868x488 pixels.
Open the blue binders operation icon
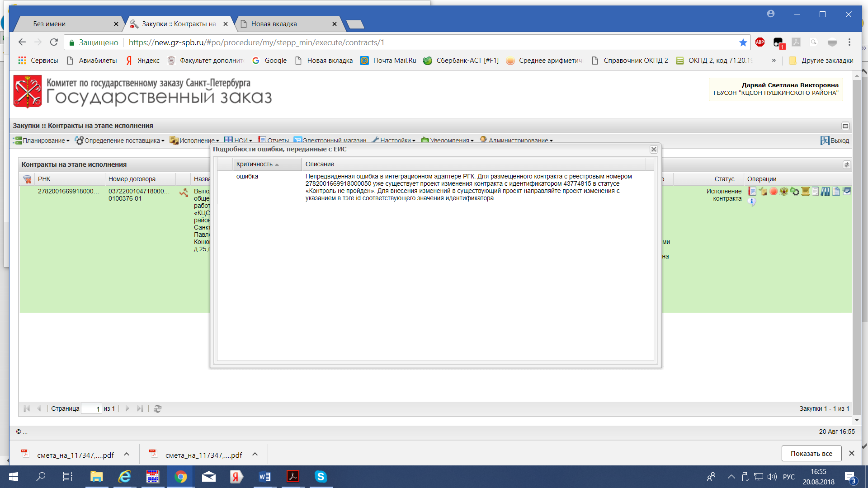click(826, 191)
